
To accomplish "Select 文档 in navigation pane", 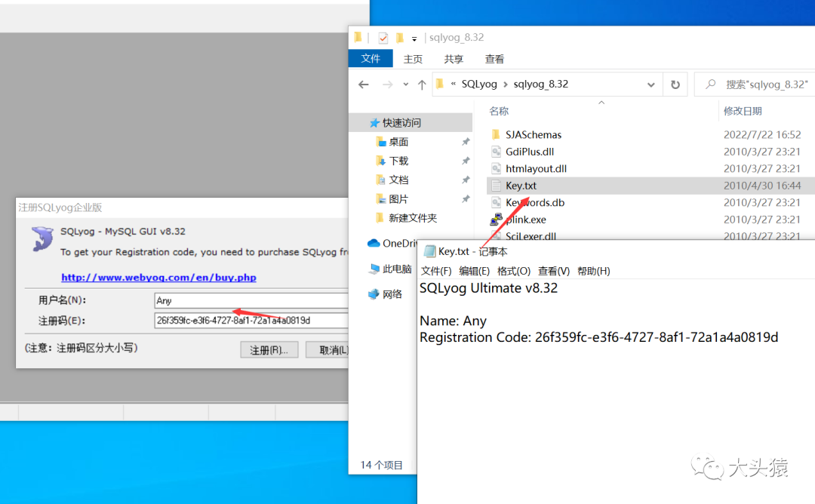I will (x=398, y=180).
